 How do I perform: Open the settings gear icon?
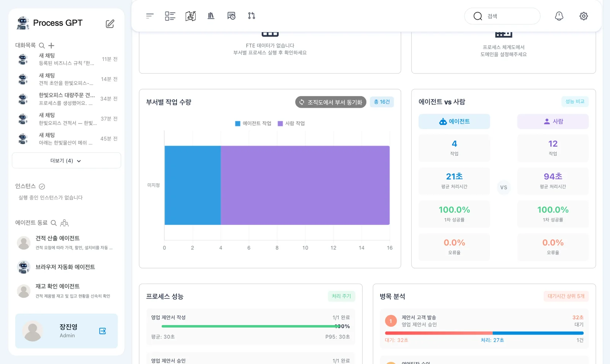point(584,16)
